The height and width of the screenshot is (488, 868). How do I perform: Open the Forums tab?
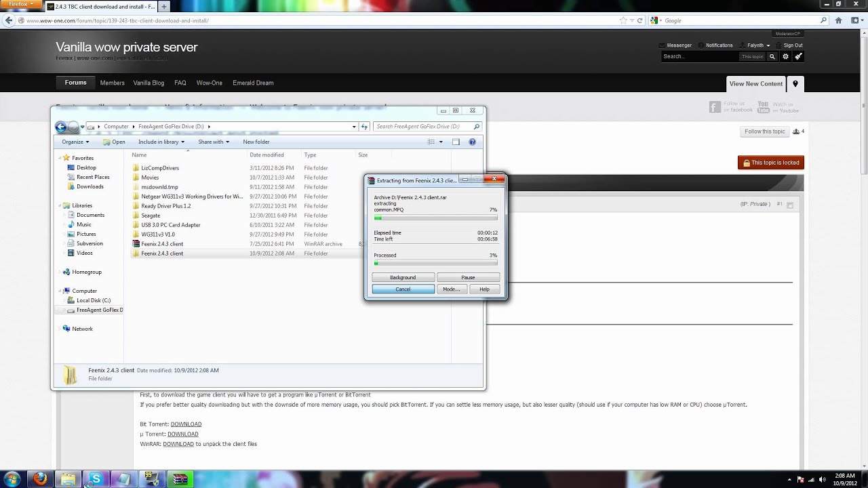pos(75,83)
